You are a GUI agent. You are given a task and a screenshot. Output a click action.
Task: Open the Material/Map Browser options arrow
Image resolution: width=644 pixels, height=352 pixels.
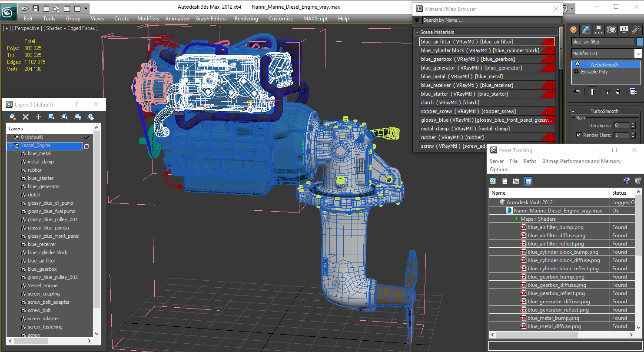pos(417,20)
